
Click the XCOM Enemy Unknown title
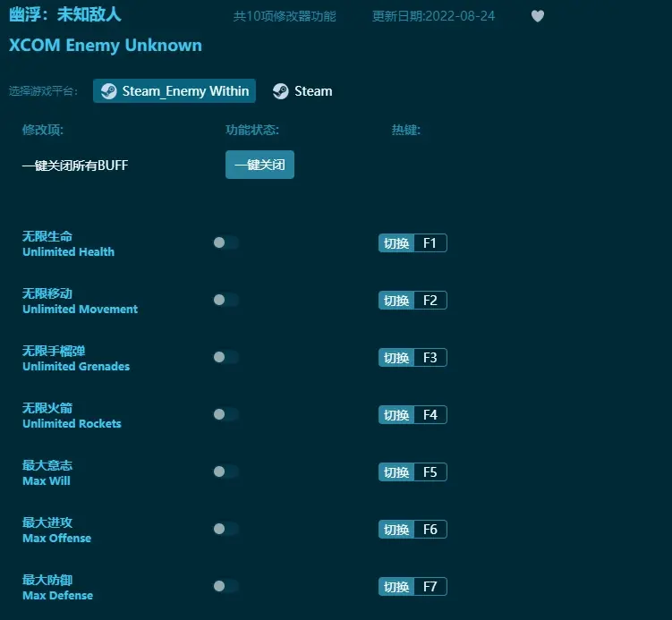(106, 46)
